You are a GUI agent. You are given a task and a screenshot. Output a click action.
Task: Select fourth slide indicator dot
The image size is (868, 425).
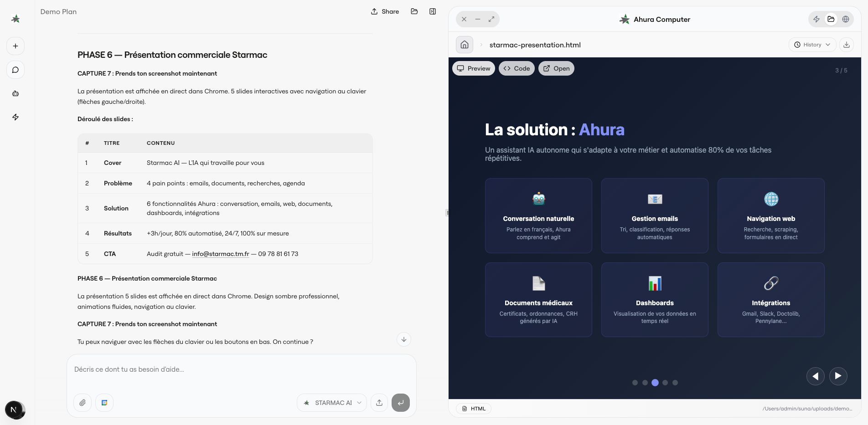[665, 383]
